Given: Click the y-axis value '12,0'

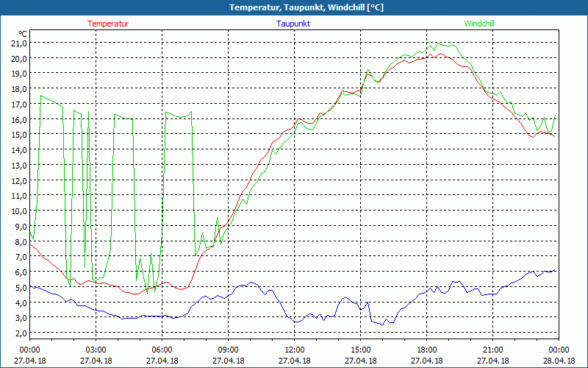Looking at the screenshot, I should (20, 180).
